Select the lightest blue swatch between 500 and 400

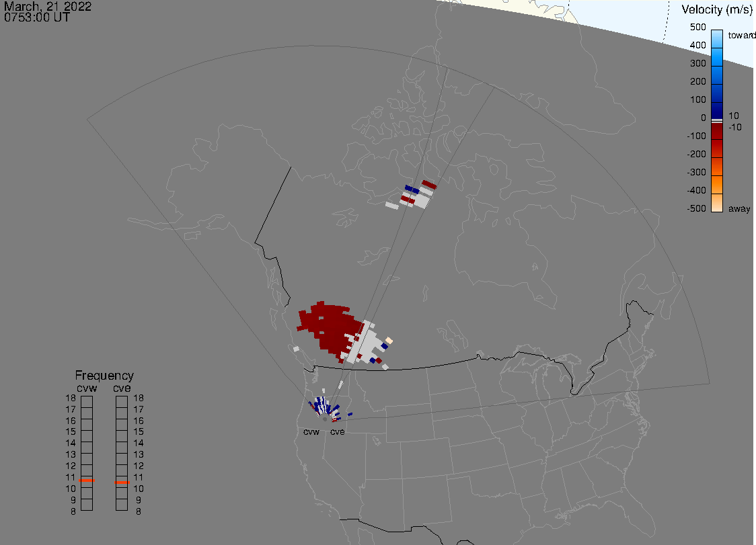[717, 39]
